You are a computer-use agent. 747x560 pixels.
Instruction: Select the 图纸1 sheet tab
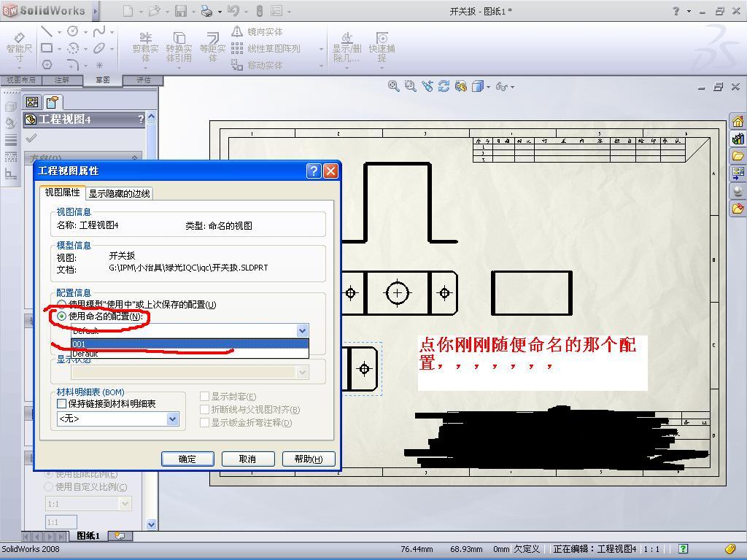click(88, 536)
